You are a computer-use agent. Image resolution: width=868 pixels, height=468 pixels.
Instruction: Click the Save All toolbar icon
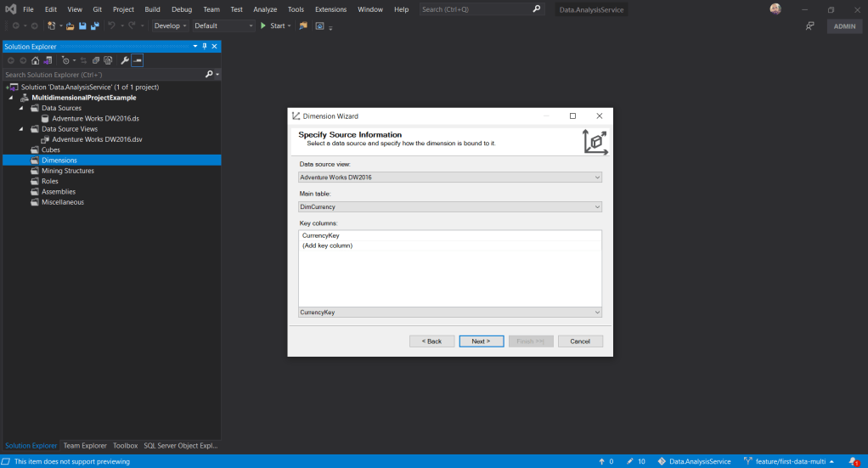coord(93,26)
